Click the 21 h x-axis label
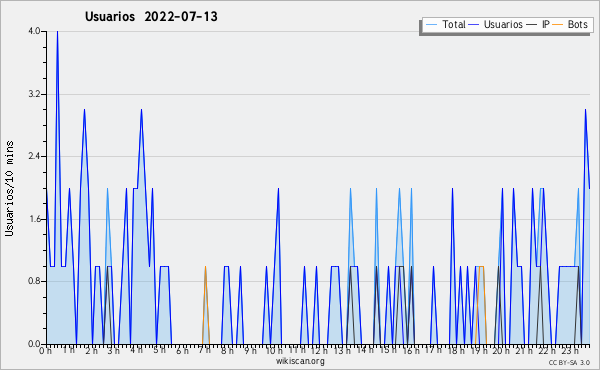 524,350
